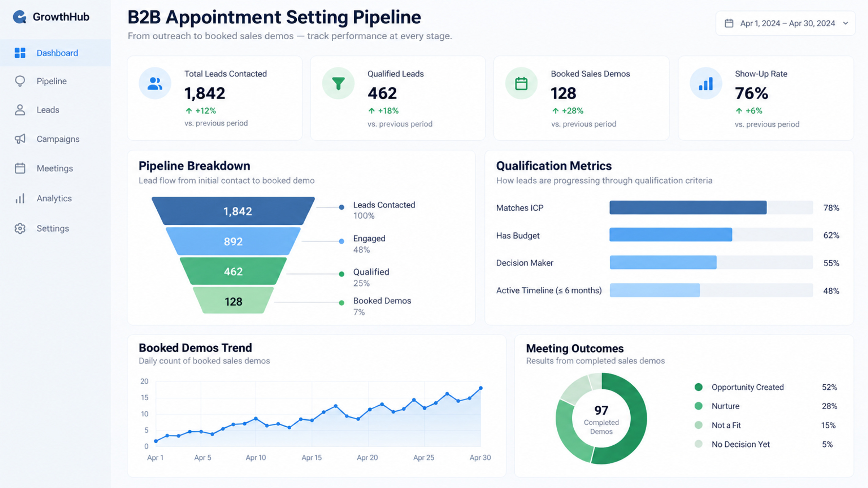The width and height of the screenshot is (868, 488).
Task: Click the Analytics bar chart icon in sidebar
Action: [x=20, y=198]
